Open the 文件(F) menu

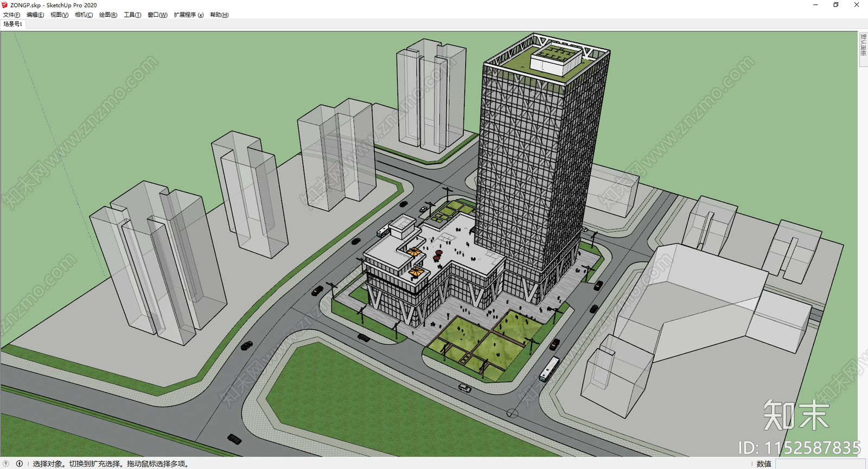[11, 15]
